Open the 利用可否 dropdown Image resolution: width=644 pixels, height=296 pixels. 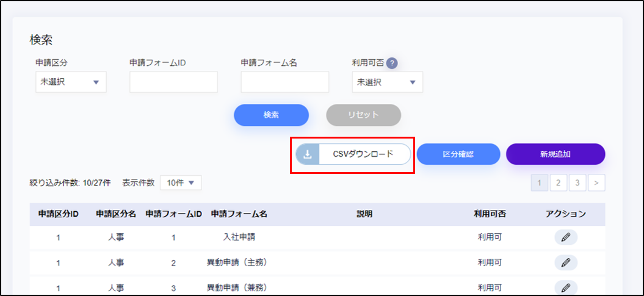(387, 82)
